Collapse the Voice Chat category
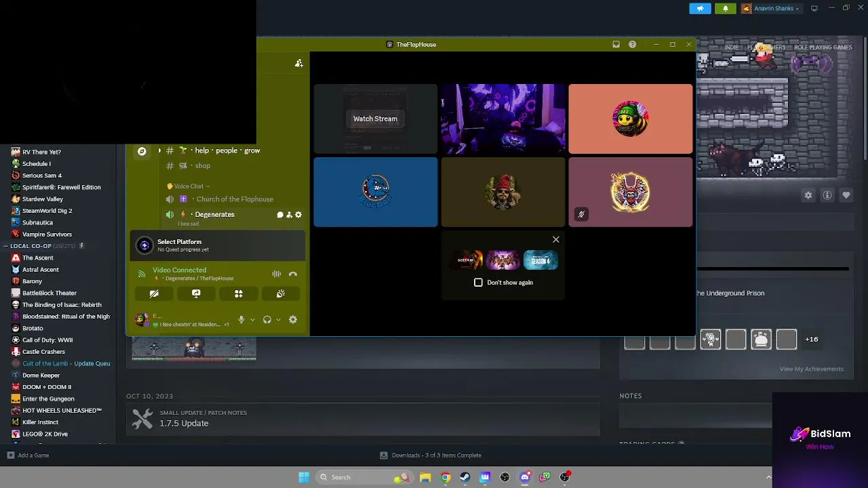 189,186
